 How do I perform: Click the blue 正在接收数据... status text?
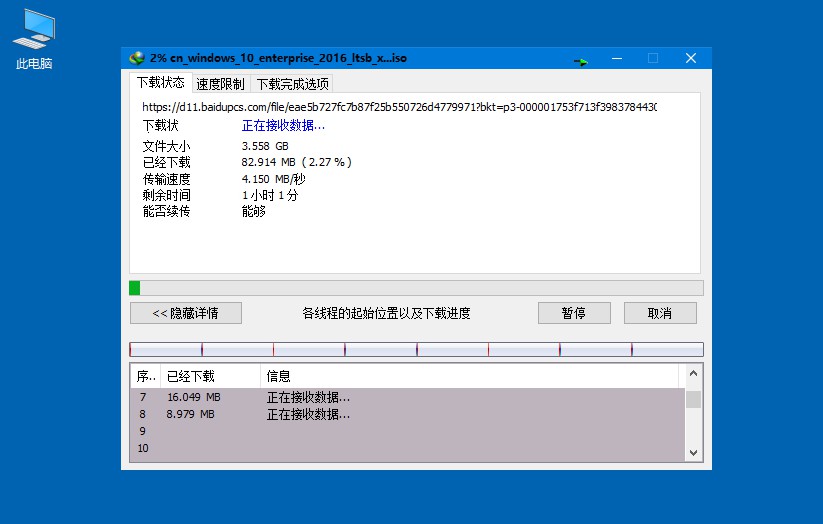coord(283,125)
